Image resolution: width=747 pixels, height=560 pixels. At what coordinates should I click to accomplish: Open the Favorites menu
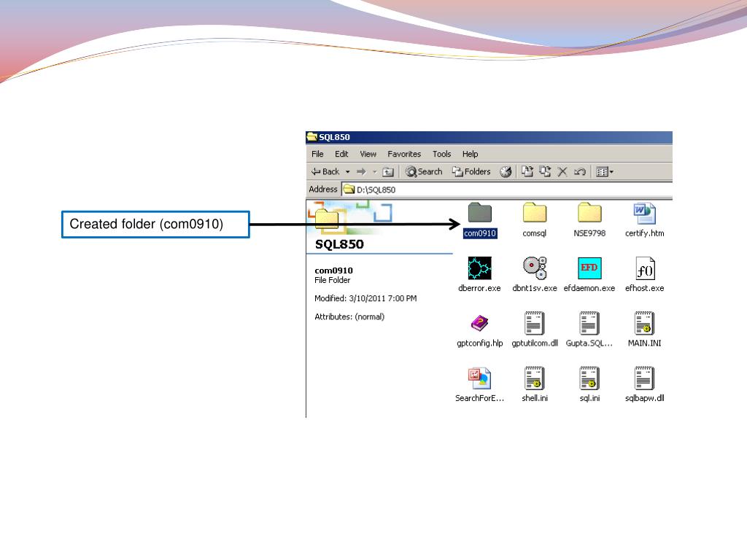coord(404,154)
